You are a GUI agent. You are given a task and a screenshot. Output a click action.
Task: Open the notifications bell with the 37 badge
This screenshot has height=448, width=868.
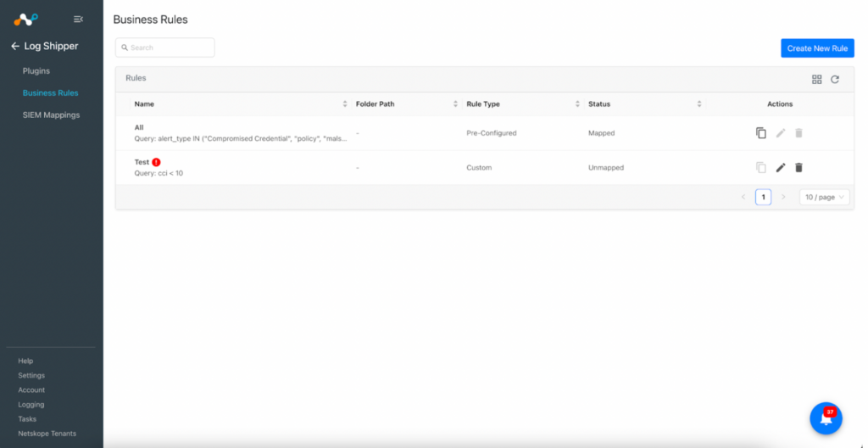pos(826,418)
